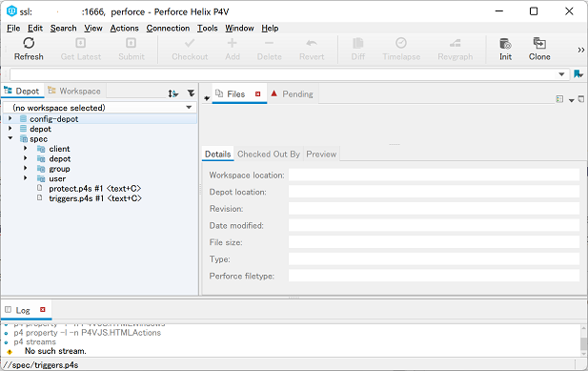Click the 'p4 streams' log entry
The width and height of the screenshot is (588, 371).
point(35,341)
